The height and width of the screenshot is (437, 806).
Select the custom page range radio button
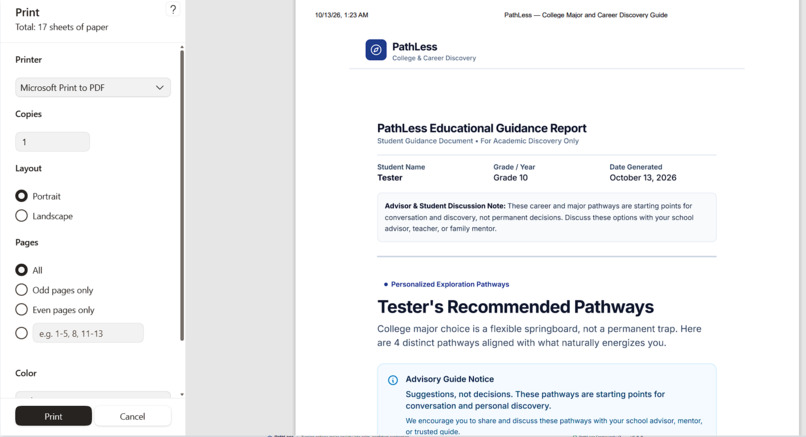21,333
